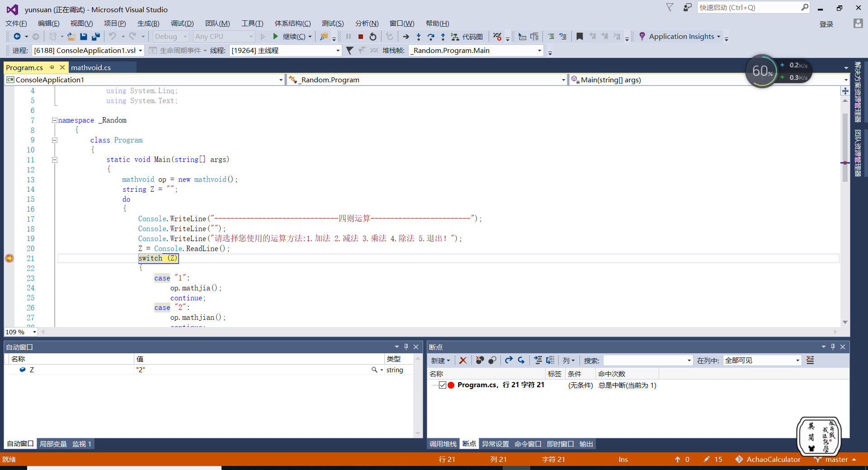868x470 pixels.
Task: Click the Save All icon
Action: pos(96,37)
